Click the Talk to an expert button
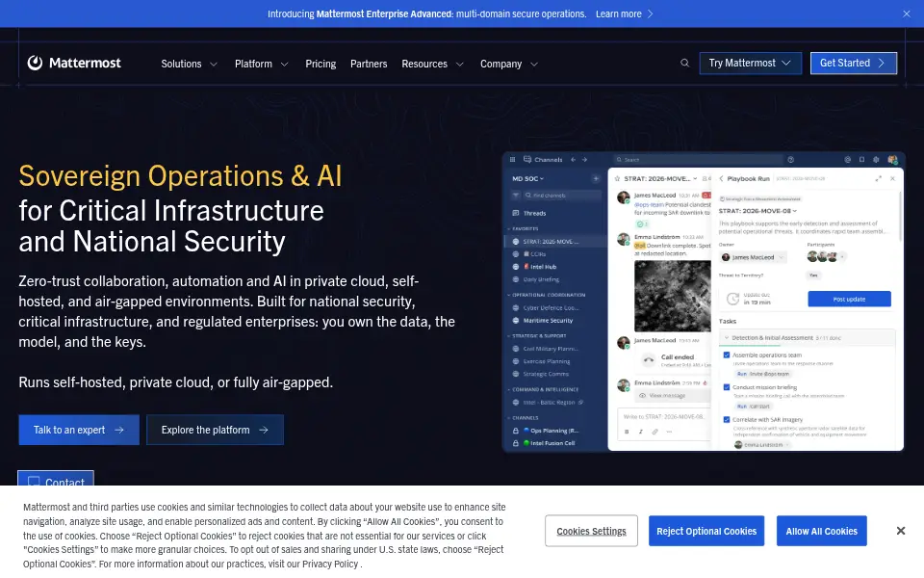 coord(79,430)
